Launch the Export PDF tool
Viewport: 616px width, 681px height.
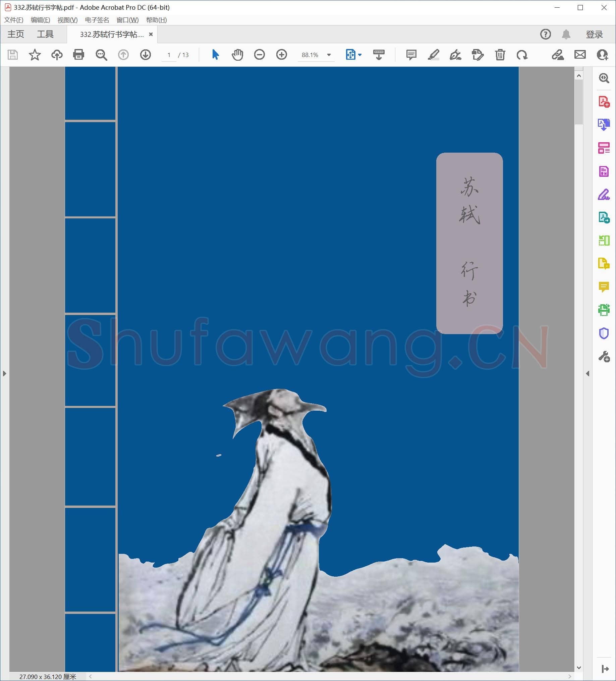(x=605, y=125)
